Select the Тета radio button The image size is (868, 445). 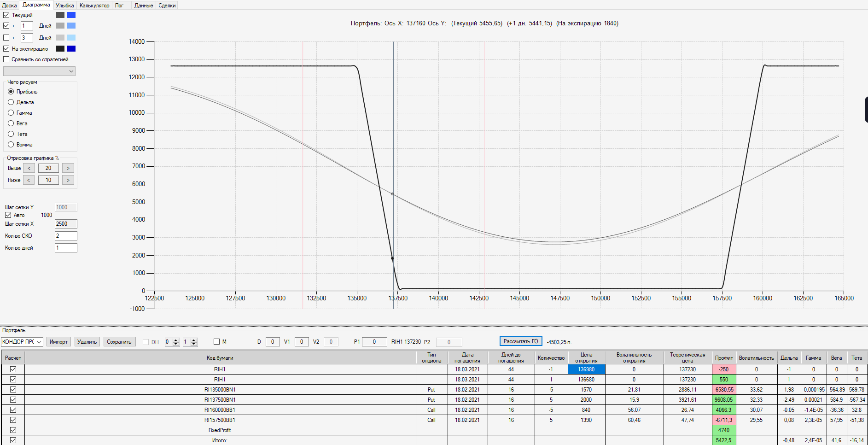pyautogui.click(x=11, y=134)
